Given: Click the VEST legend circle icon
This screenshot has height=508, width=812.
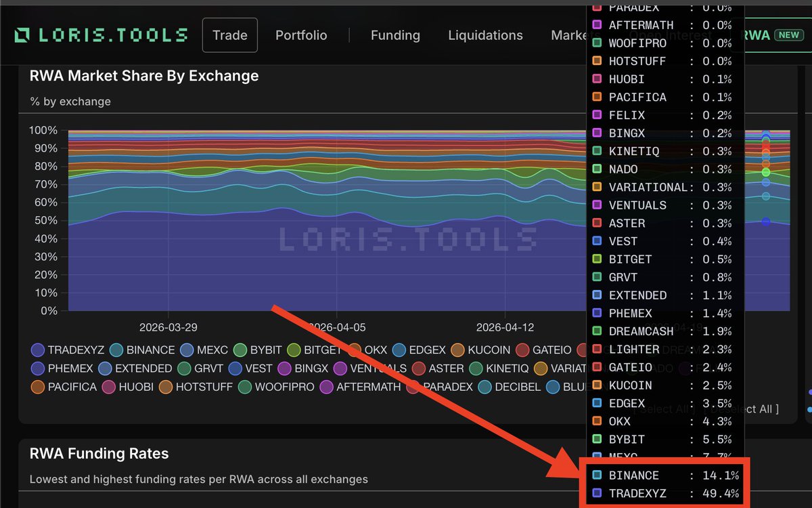Looking at the screenshot, I should (235, 368).
